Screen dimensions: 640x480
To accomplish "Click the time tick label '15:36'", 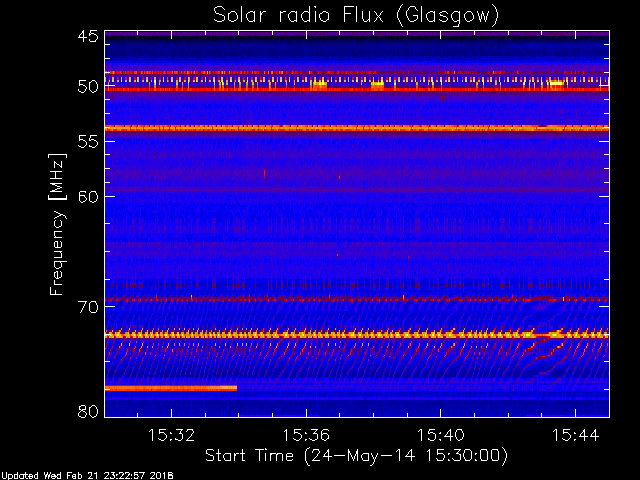I will click(306, 435).
